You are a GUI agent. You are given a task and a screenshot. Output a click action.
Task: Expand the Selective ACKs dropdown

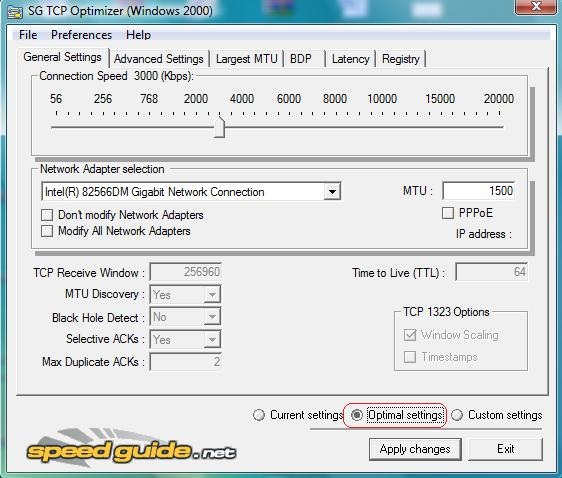212,339
